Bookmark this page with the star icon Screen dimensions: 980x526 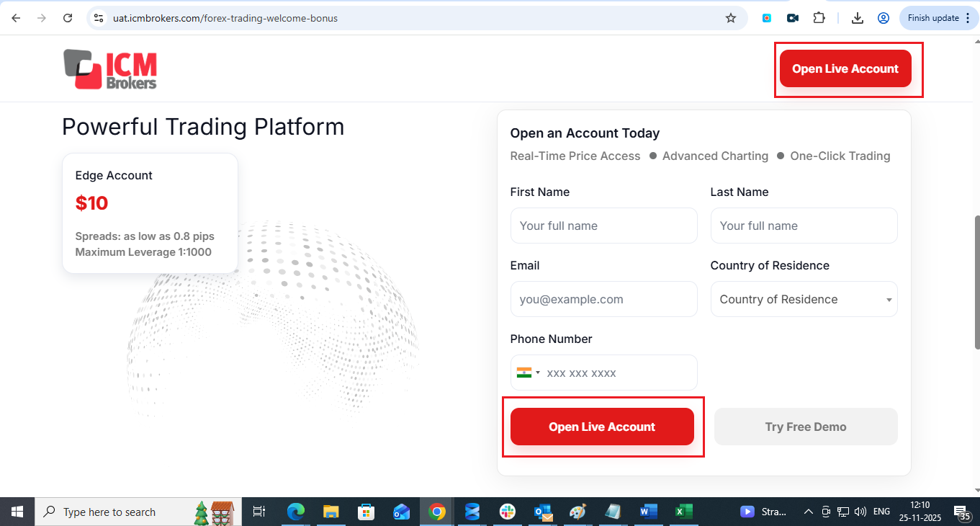click(x=731, y=18)
